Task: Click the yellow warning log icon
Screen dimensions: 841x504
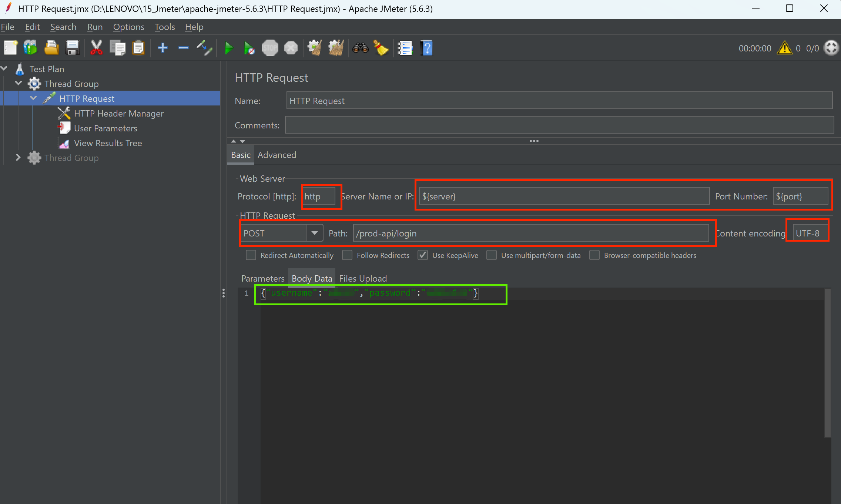Action: pos(784,48)
